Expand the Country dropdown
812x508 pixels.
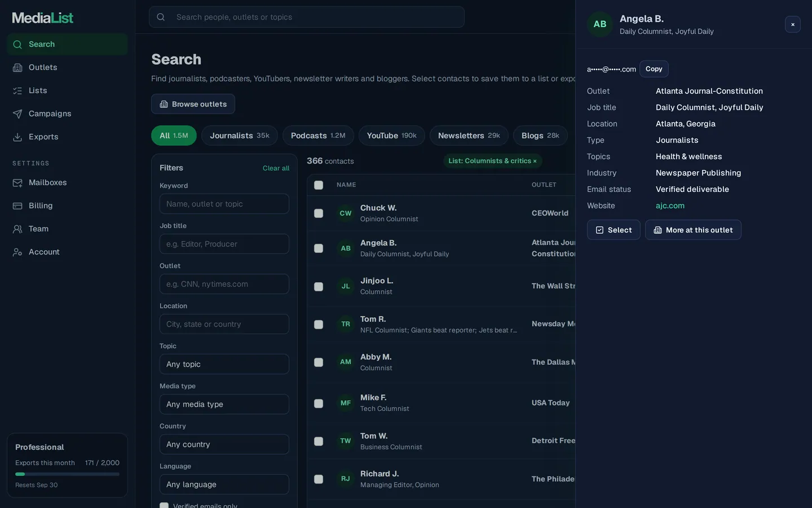click(224, 444)
